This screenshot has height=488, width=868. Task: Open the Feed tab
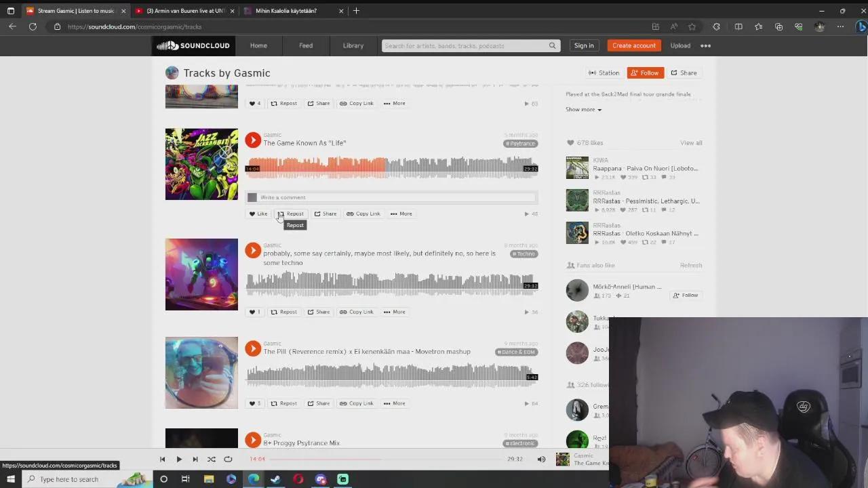click(306, 45)
